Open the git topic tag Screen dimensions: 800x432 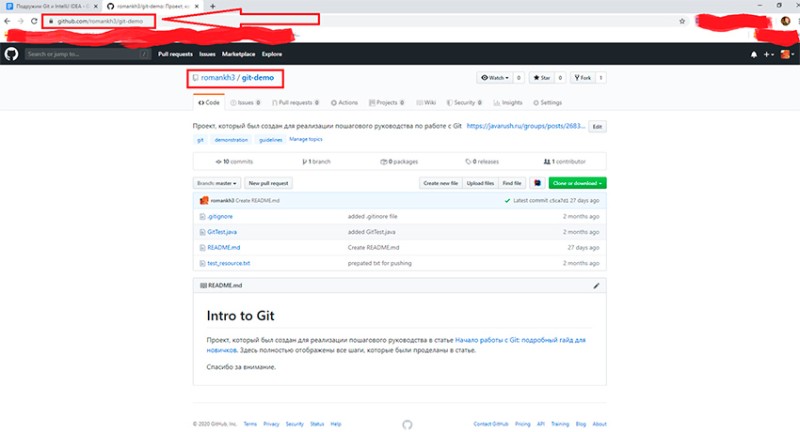(x=200, y=140)
